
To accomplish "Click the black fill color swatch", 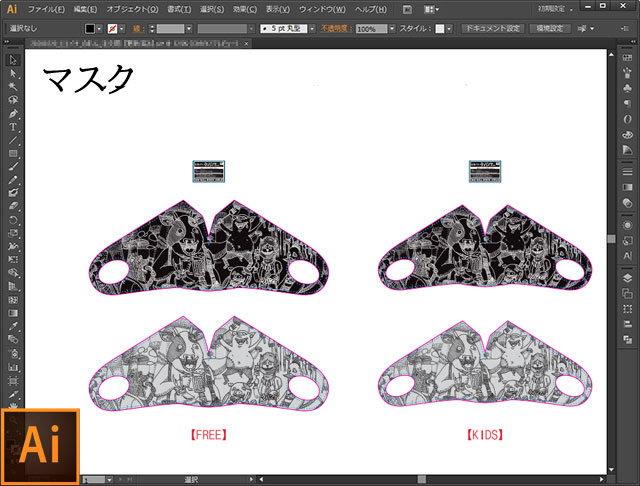I will 90,29.
